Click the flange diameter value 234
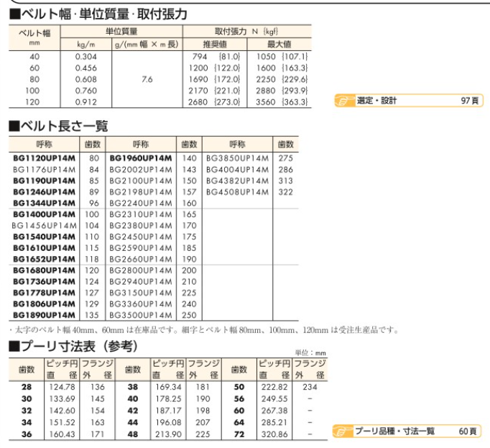Image resolution: width=490 pixels, height=448 pixels. click(311, 386)
